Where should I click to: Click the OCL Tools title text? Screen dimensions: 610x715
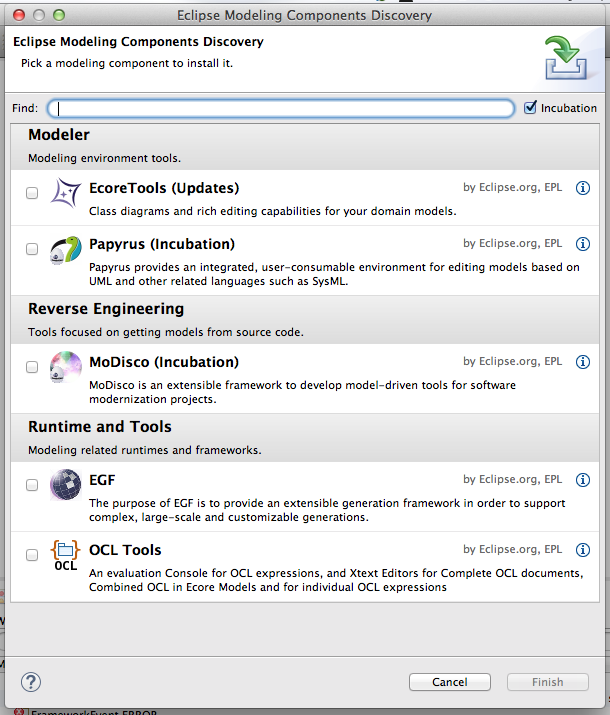pyautogui.click(x=125, y=550)
